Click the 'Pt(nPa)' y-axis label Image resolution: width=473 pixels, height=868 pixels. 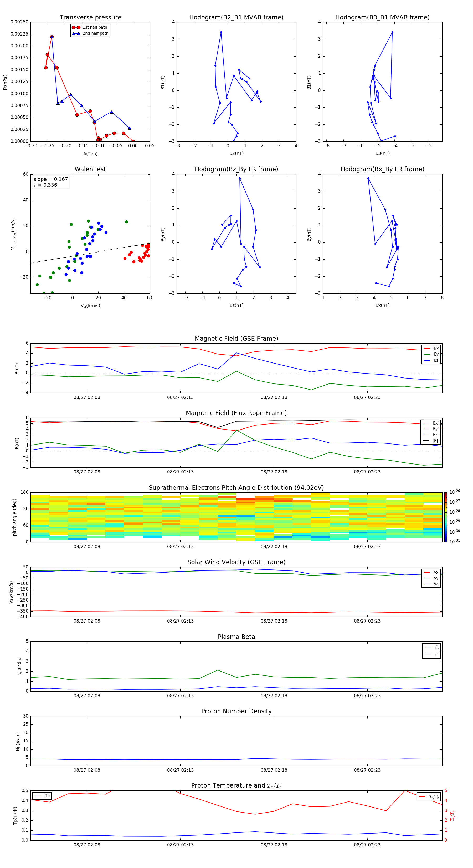click(5, 82)
